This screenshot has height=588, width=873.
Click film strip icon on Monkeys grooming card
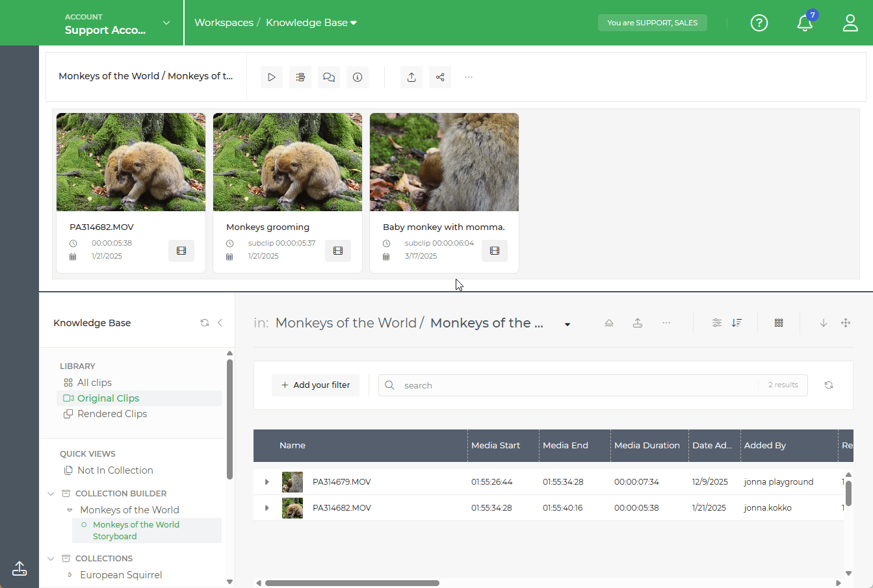[x=338, y=251]
